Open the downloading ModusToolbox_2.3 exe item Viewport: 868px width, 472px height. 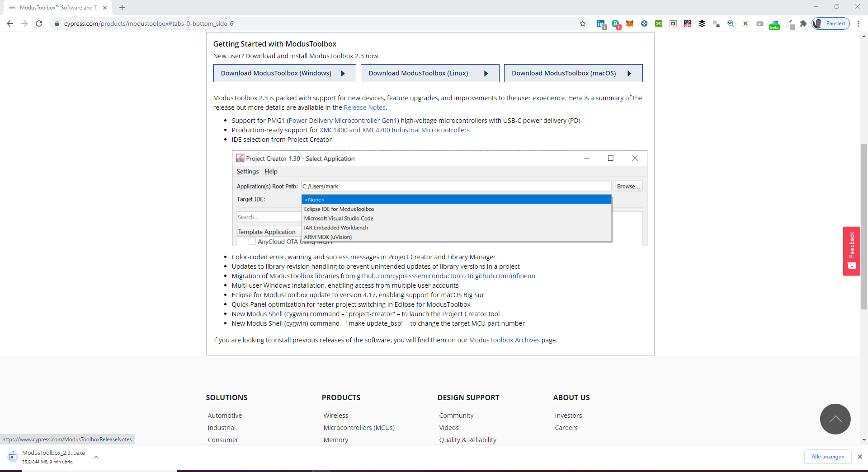pos(47,457)
